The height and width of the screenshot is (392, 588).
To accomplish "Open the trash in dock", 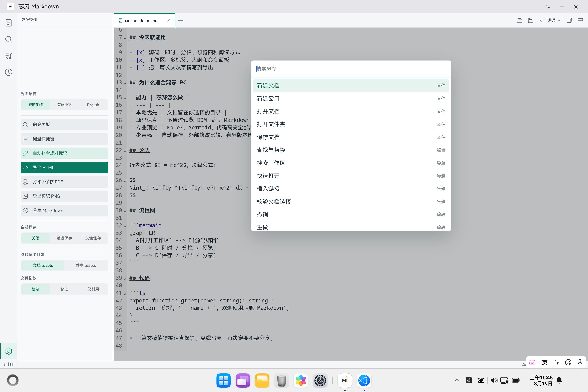I will pos(282,381).
